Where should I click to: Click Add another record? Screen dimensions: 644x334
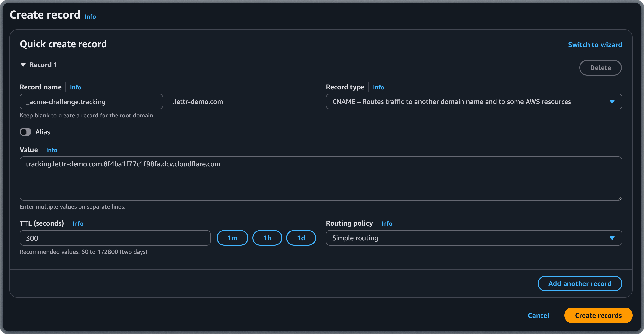coord(580,283)
